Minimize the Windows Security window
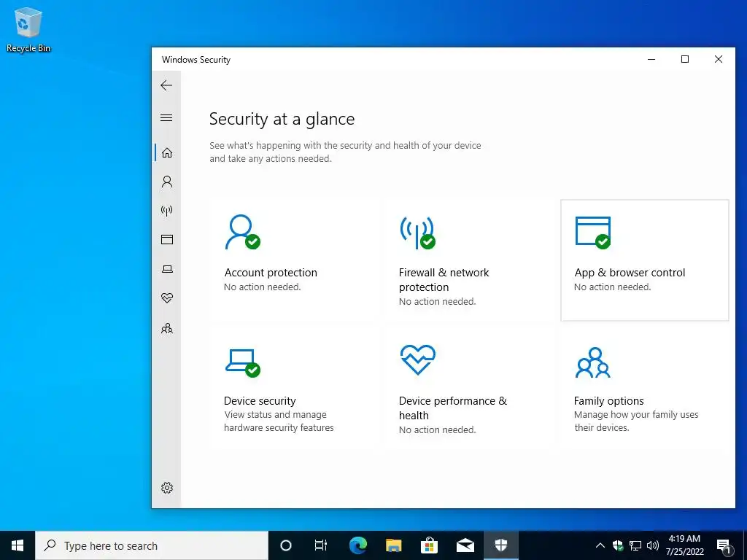This screenshot has width=747, height=560. coord(651,59)
